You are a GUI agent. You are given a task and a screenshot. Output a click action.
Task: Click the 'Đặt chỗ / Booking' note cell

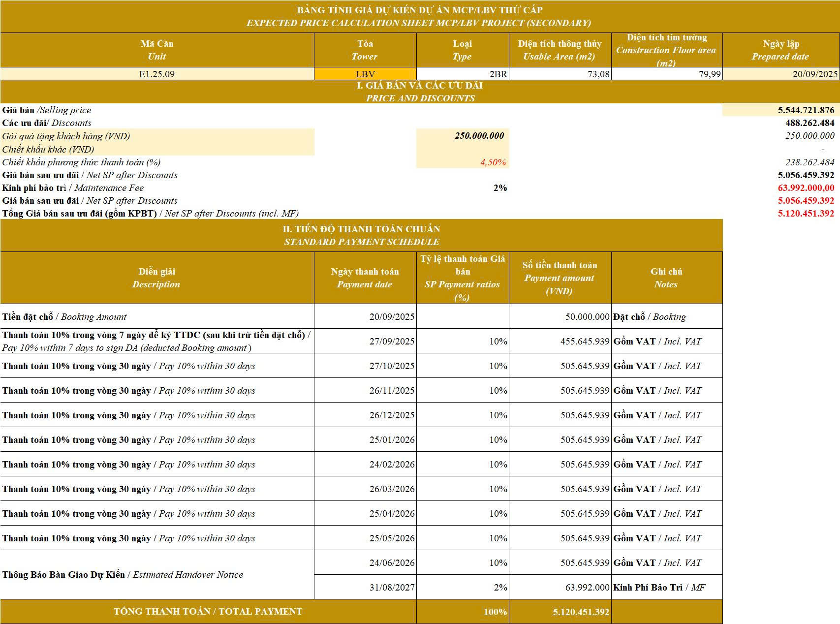(x=666, y=316)
